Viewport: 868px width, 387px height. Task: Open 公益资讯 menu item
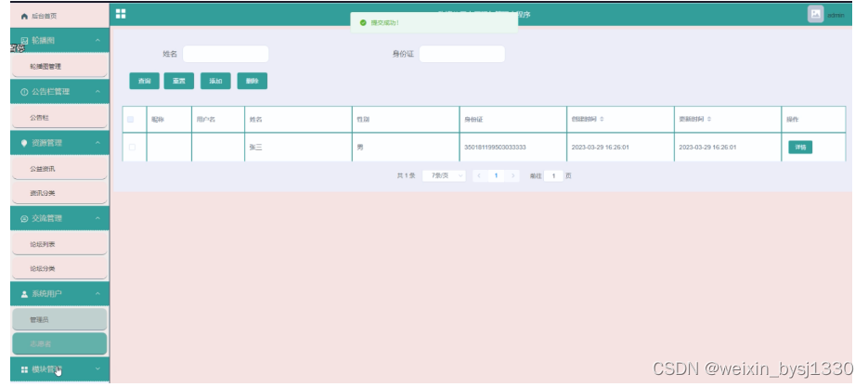[59, 169]
